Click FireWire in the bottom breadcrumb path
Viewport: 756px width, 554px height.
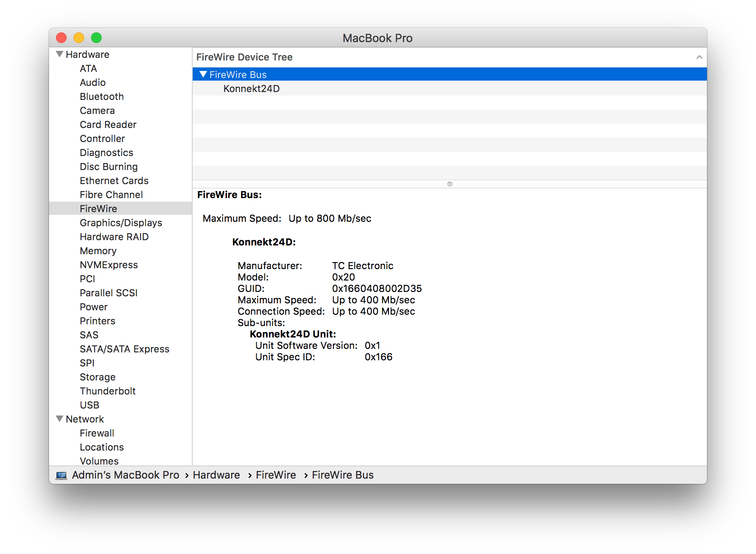[276, 475]
